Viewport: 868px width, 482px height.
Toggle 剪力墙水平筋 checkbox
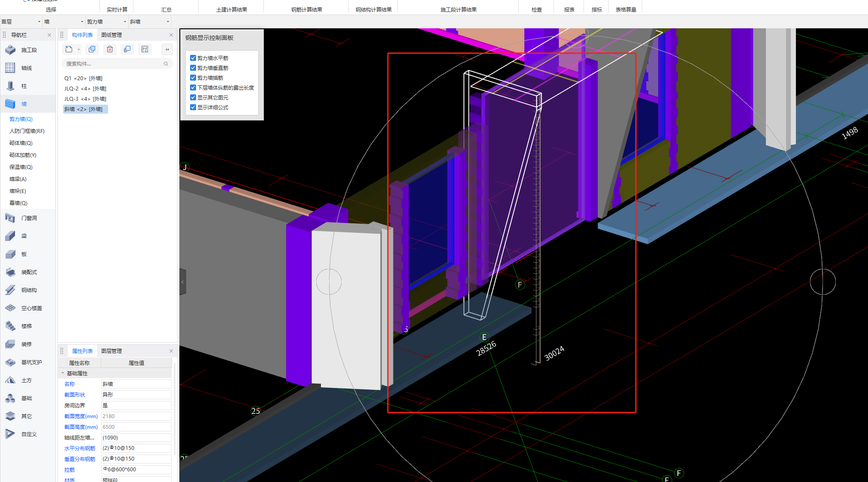tap(193, 58)
